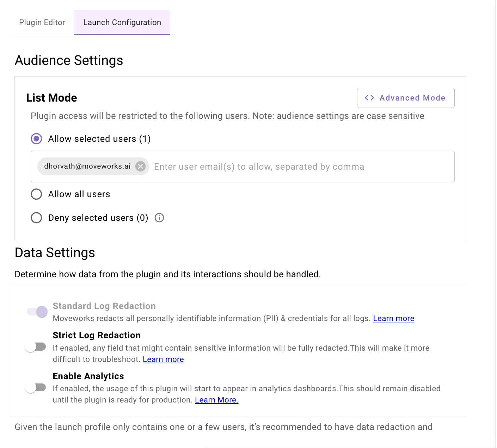
Task: Open Learn more link for Standard Log Redaction
Action: tap(393, 319)
